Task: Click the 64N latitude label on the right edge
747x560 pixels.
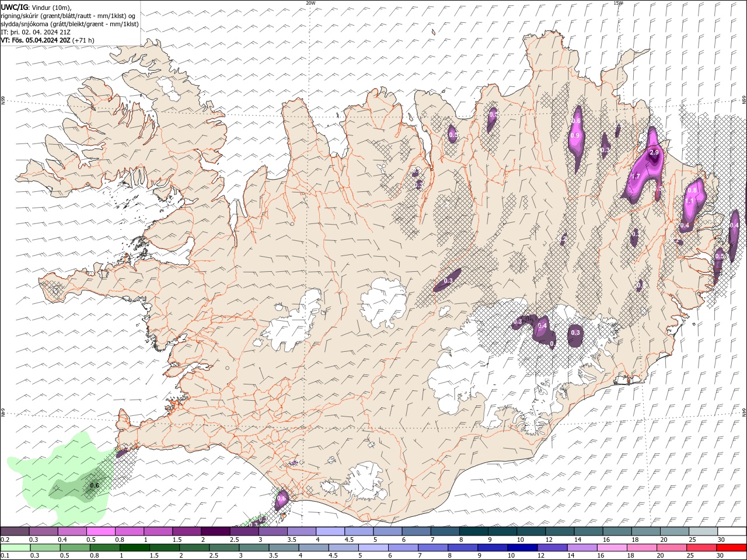Action: 744,412
